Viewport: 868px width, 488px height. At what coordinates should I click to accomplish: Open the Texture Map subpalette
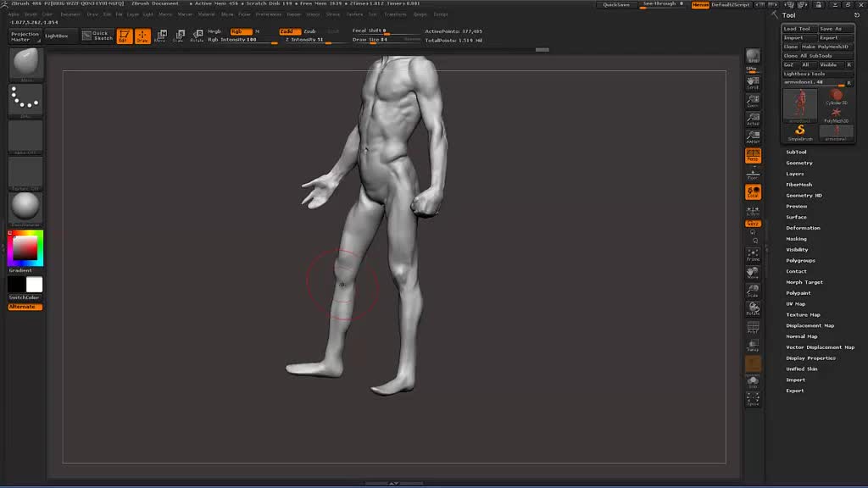tap(803, 315)
